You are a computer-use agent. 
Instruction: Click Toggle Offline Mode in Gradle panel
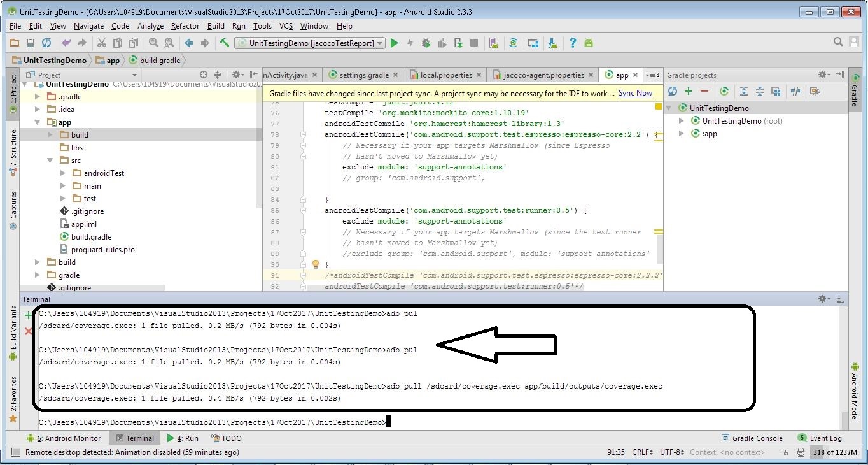[795, 91]
